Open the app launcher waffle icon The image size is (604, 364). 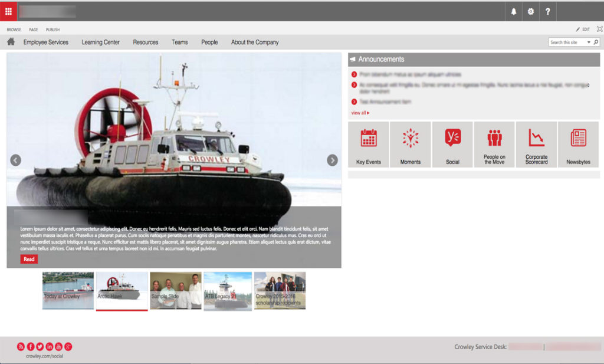tap(8, 11)
